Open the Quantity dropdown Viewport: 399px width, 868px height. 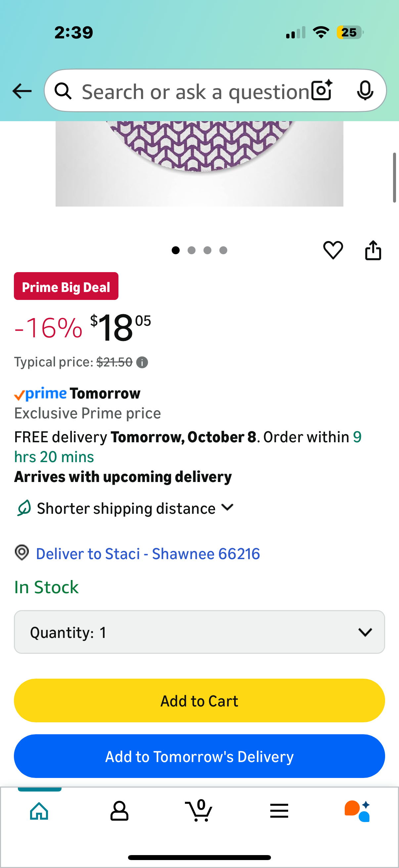pyautogui.click(x=199, y=632)
